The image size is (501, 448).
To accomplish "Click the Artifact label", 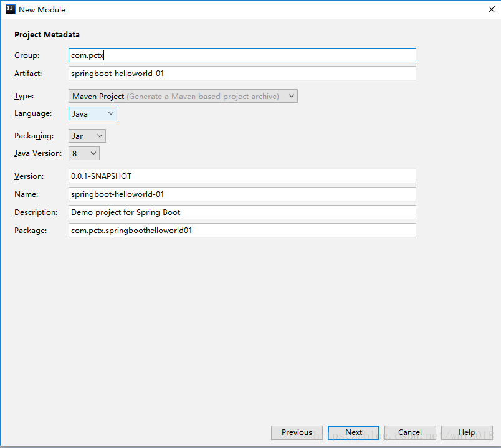I will 28,73.
